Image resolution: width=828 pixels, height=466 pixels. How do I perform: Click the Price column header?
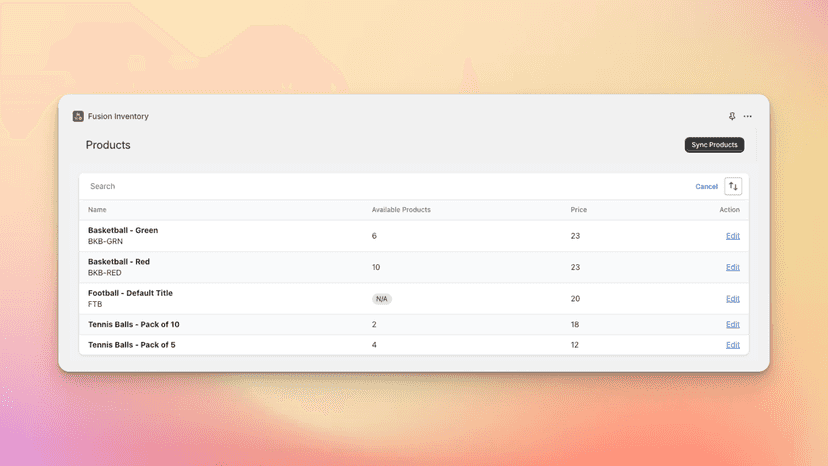[579, 210]
